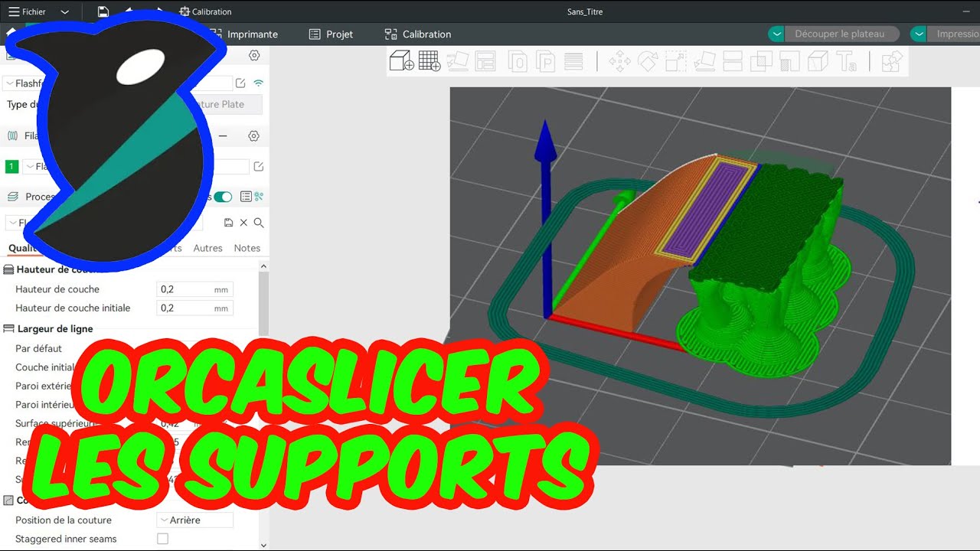980x551 pixels.
Task: Open the bed type Plate dropdown
Action: pyautogui.click(x=226, y=104)
